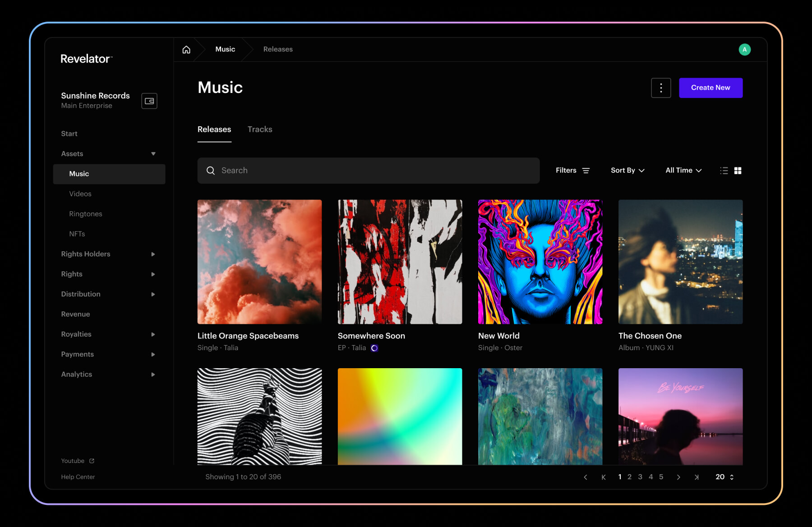Image resolution: width=812 pixels, height=527 pixels.
Task: Go to the last page arrow
Action: 697,477
